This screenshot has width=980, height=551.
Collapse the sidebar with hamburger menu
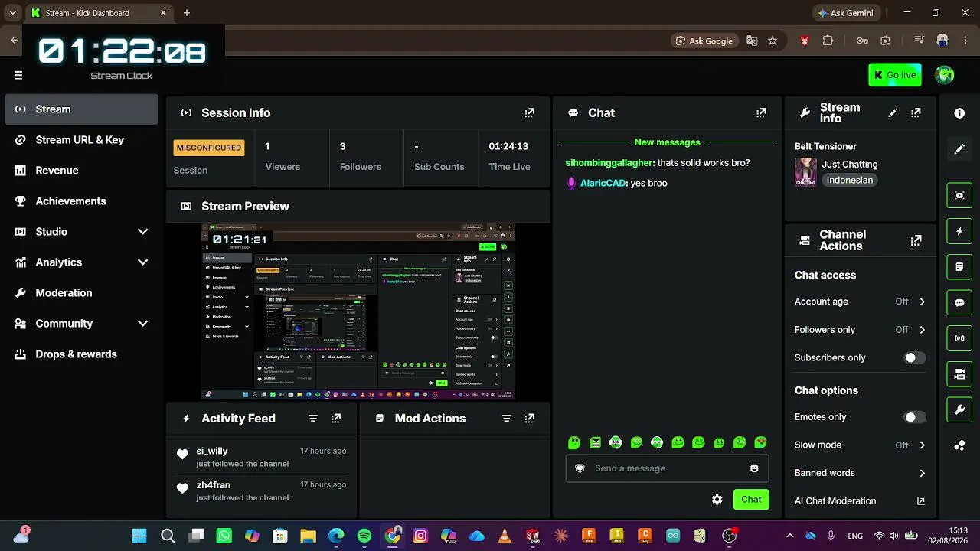[x=18, y=75]
